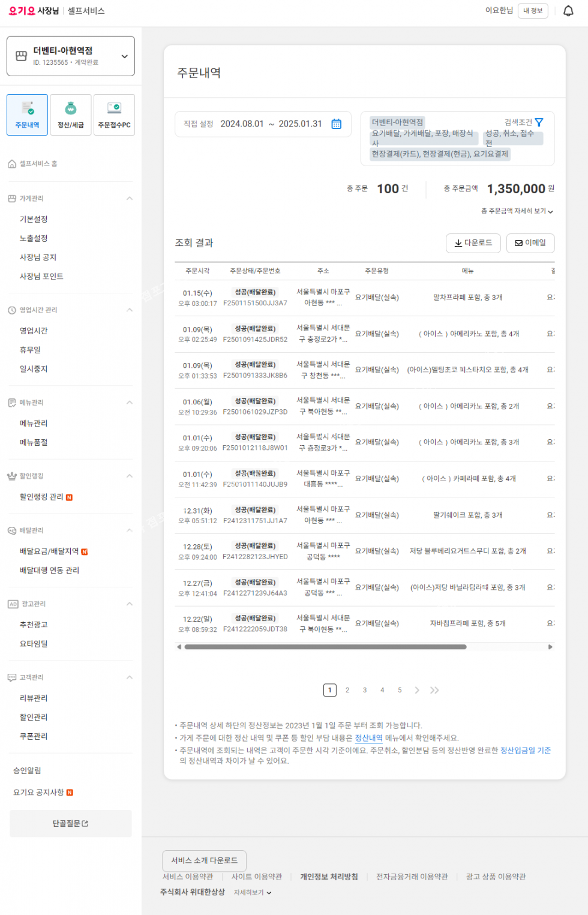This screenshot has height=915, width=588.
Task: Open the calendar date picker icon
Action: coord(337,124)
